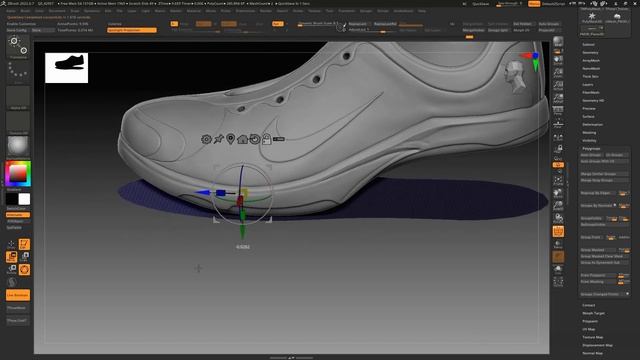Viewport: 640px width, 360px height.
Task: Click the Zoom canvas icon
Action: 558,73
